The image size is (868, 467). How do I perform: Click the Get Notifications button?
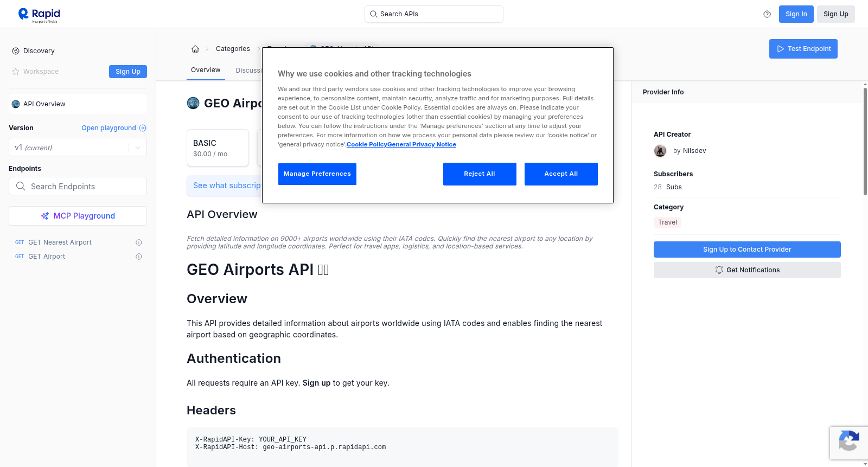pos(747,270)
